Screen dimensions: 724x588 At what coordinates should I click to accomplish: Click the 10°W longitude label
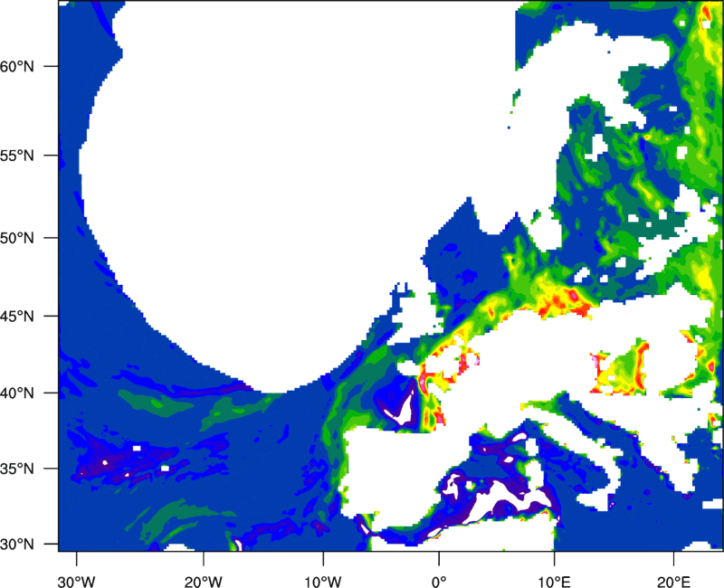(x=323, y=582)
